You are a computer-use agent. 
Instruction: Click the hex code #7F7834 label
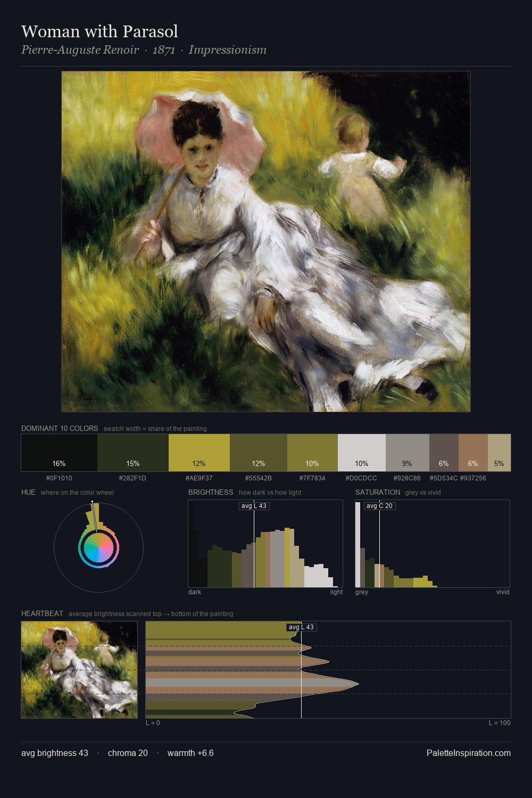(x=312, y=478)
